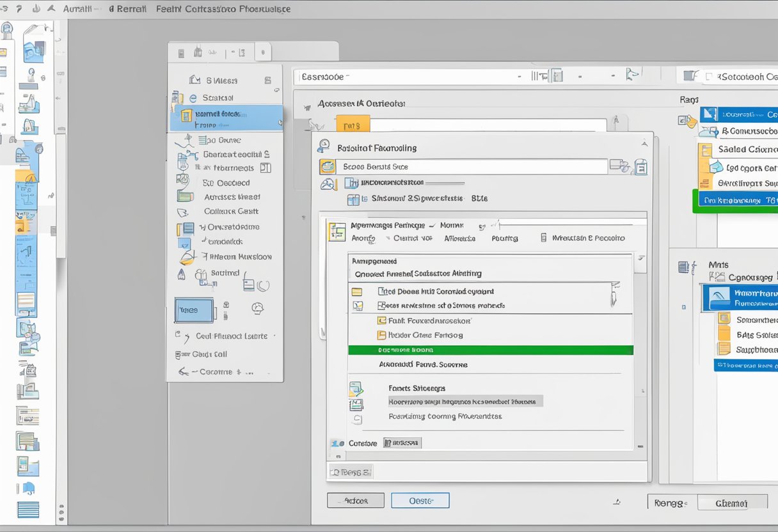Image resolution: width=778 pixels, height=532 pixels.
Task: Open the Easnsobe dropdown at the top
Action: [519, 77]
